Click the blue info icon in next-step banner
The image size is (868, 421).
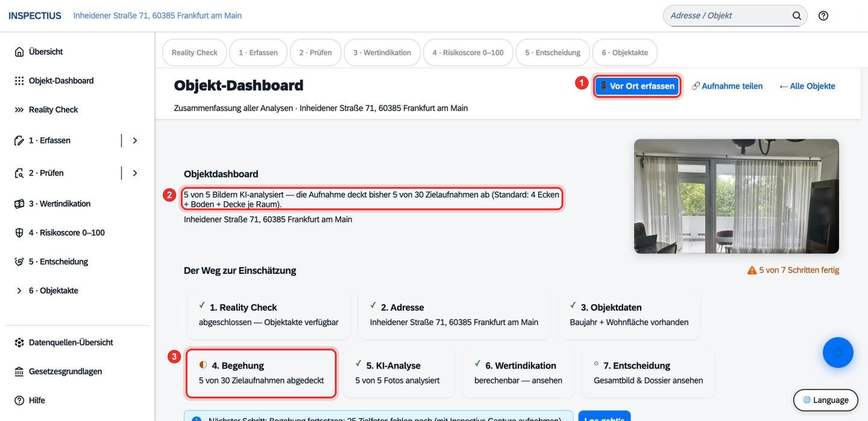pyautogui.click(x=197, y=420)
